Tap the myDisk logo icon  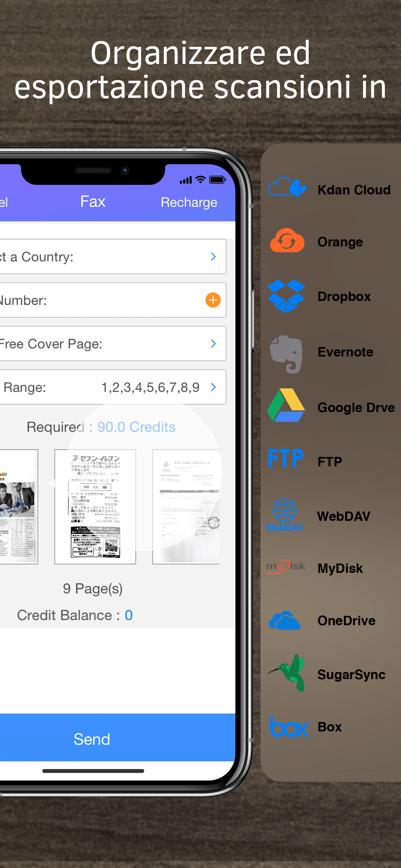(x=286, y=566)
